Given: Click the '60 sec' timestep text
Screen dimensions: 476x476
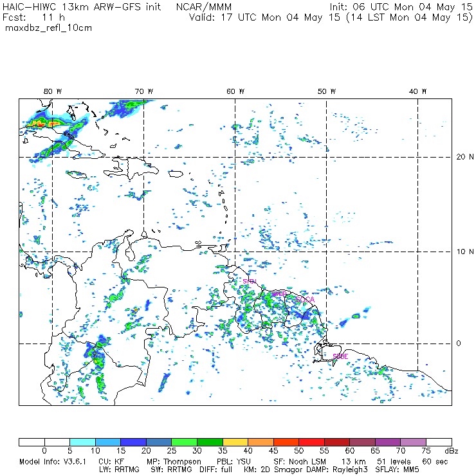Looking at the screenshot, I should tap(435, 462).
